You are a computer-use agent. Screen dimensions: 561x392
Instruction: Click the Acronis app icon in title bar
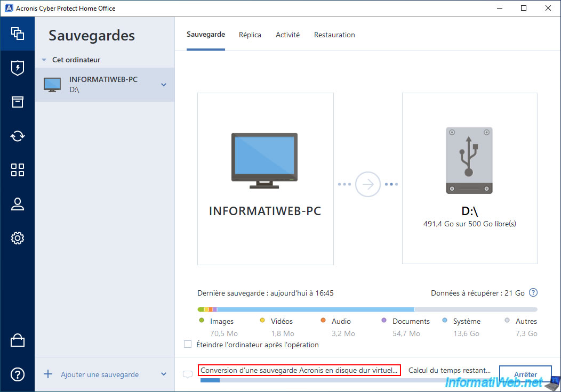pyautogui.click(x=9, y=8)
